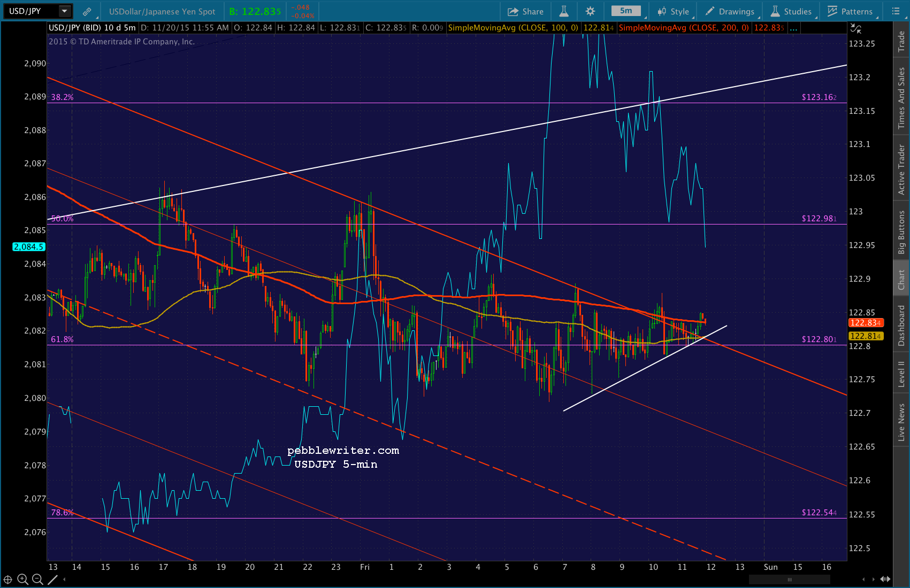This screenshot has width=910, height=588.
Task: Click the pebblewriter.com chart annotation
Action: (x=343, y=451)
